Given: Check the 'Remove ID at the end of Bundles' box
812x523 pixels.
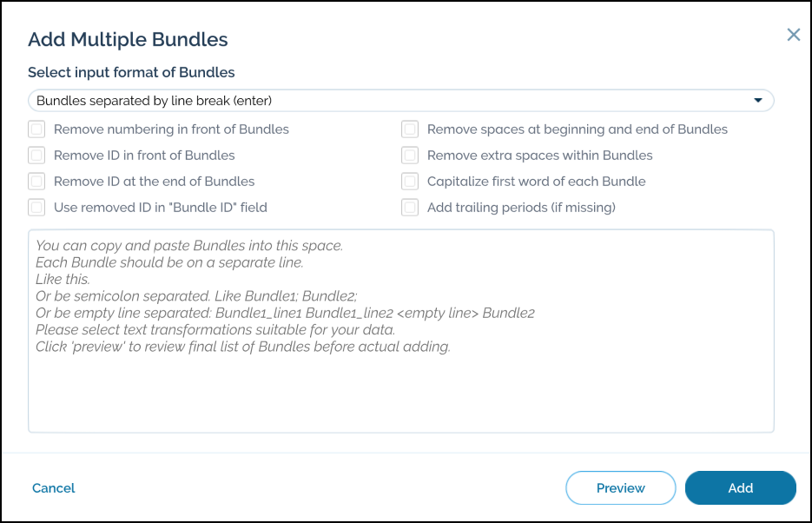Looking at the screenshot, I should point(36,182).
